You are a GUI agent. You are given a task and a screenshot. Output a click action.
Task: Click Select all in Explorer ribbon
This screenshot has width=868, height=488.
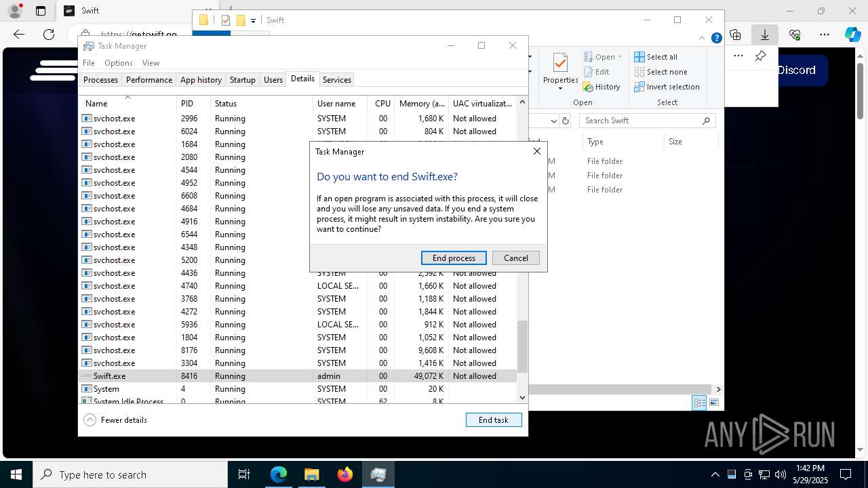click(656, 57)
